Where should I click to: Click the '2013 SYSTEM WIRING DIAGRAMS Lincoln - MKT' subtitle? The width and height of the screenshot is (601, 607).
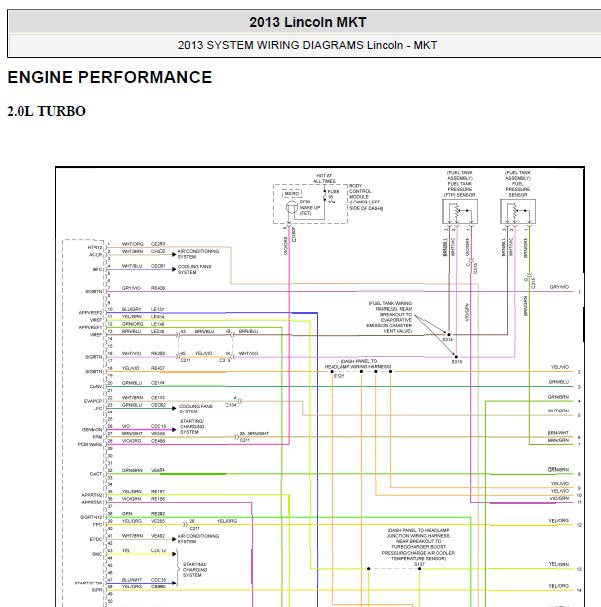point(307,45)
